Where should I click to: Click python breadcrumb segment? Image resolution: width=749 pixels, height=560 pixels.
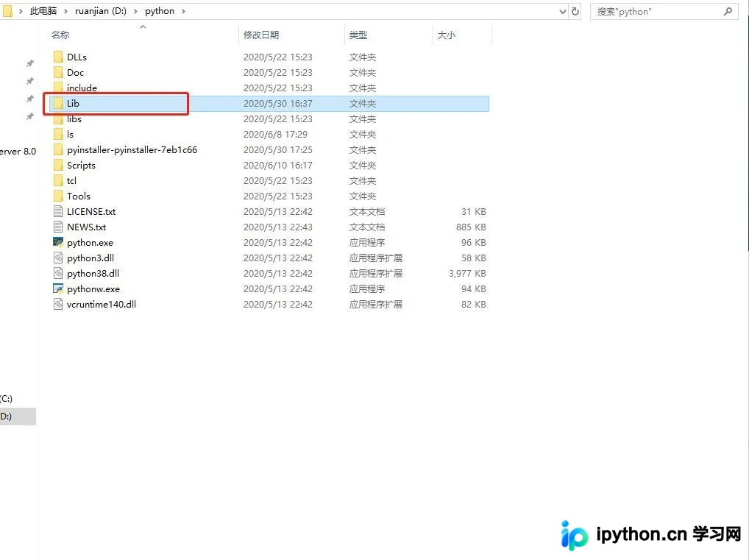point(160,11)
